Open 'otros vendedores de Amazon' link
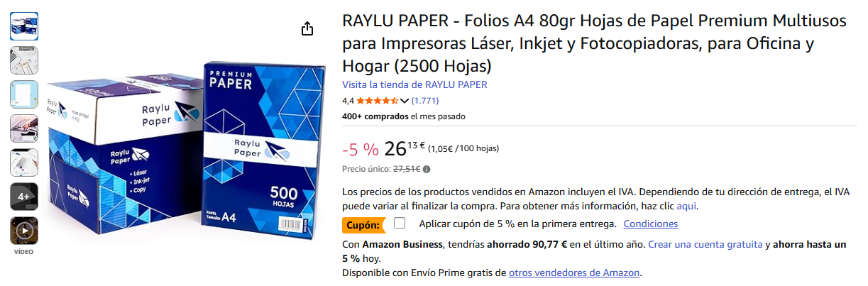The height and width of the screenshot is (286, 868). coord(574,273)
